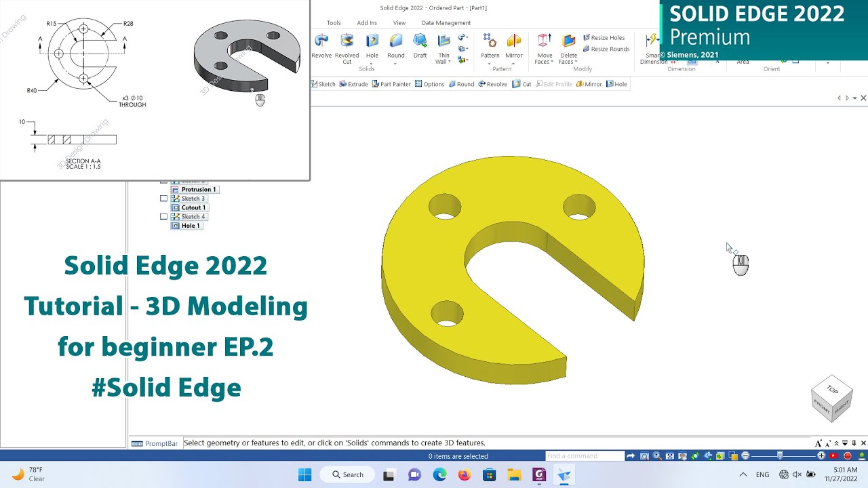Open the Move Faces tool
868x488 pixels.
[545, 49]
